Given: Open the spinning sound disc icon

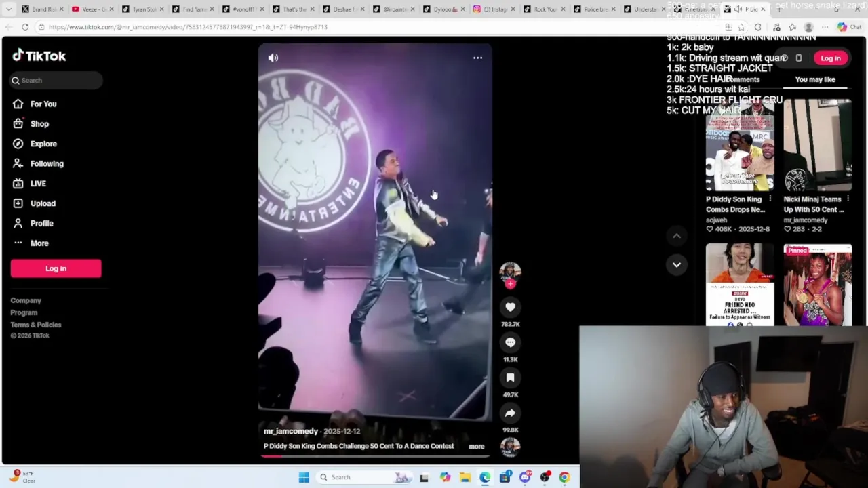Looking at the screenshot, I should click(x=510, y=447).
